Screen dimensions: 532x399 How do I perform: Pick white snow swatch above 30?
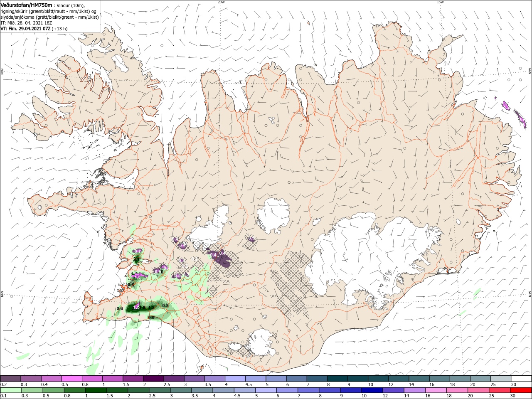point(521,379)
